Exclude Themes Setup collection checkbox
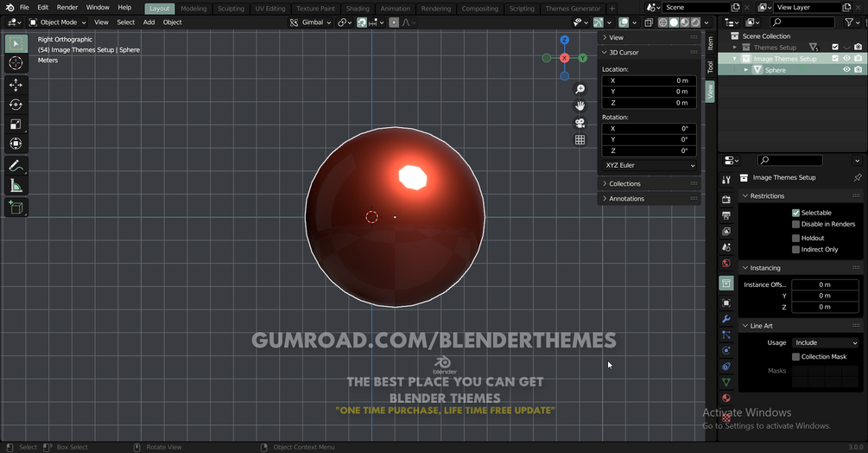 pyautogui.click(x=835, y=47)
